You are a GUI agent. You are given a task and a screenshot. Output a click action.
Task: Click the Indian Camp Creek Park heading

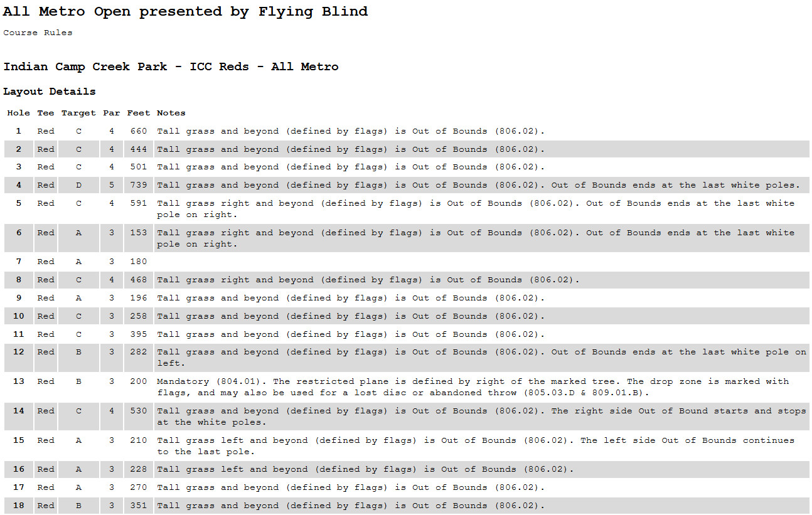pyautogui.click(x=171, y=66)
